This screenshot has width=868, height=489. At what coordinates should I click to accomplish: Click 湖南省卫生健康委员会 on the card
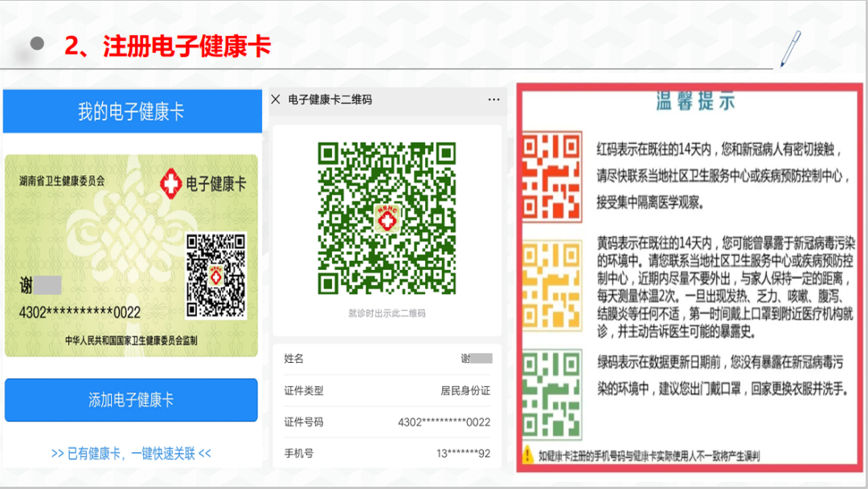(62, 181)
